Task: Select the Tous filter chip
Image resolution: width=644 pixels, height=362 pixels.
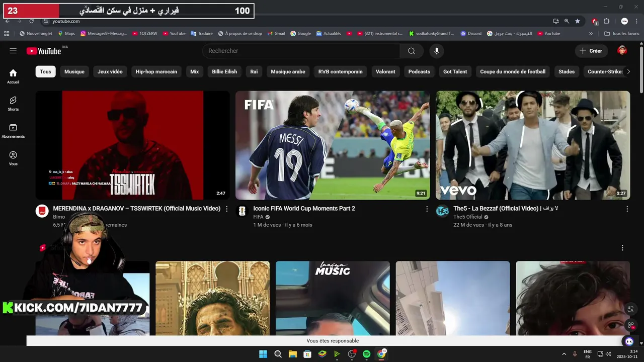Action: [45, 71]
